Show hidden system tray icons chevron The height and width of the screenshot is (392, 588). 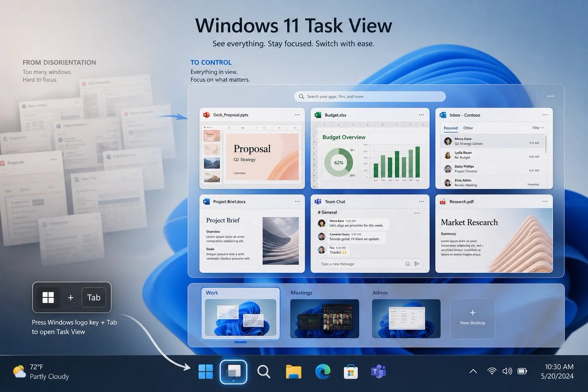click(473, 371)
